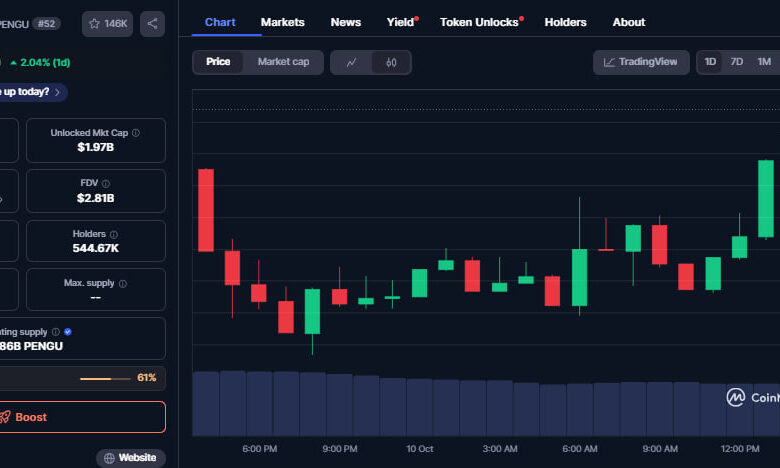Open the TradingView chart mode
This screenshot has height=468, width=780.
click(640, 62)
